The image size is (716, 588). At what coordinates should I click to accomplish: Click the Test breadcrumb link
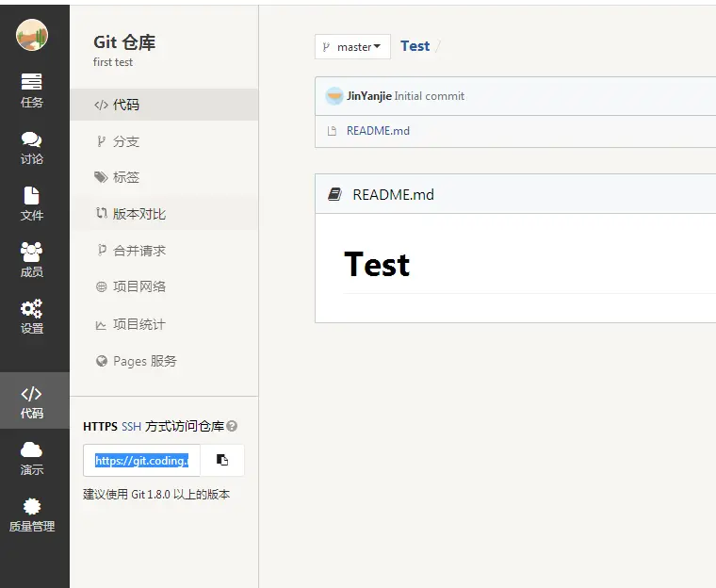(415, 46)
